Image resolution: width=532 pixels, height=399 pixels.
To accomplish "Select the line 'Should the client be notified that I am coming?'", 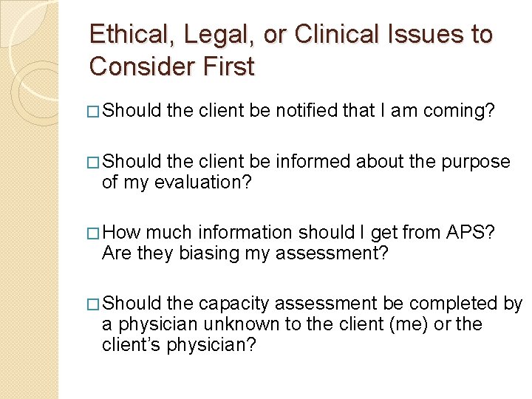I will [299, 112].
